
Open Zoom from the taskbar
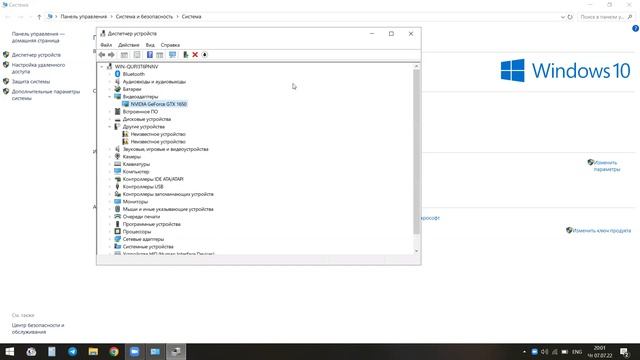tap(134, 351)
